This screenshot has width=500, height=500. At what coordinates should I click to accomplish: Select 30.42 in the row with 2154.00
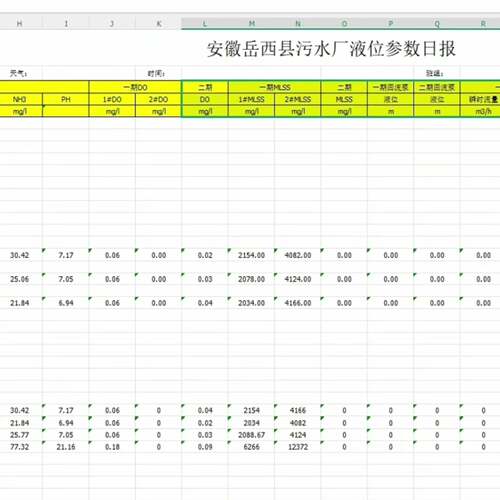(x=19, y=255)
